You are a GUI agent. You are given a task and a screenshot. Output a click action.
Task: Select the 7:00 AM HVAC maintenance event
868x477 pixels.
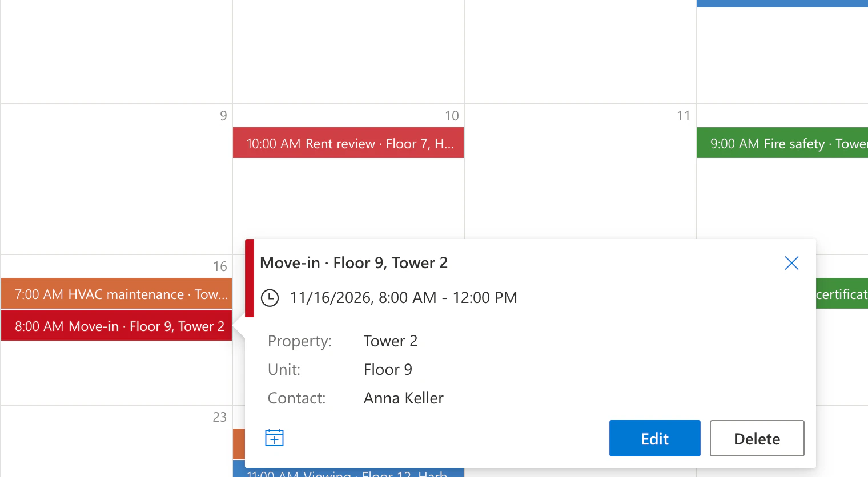(116, 294)
